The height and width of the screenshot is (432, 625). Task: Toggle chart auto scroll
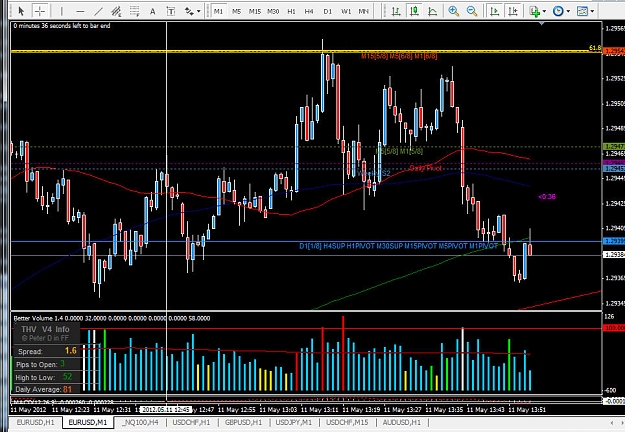495,11
